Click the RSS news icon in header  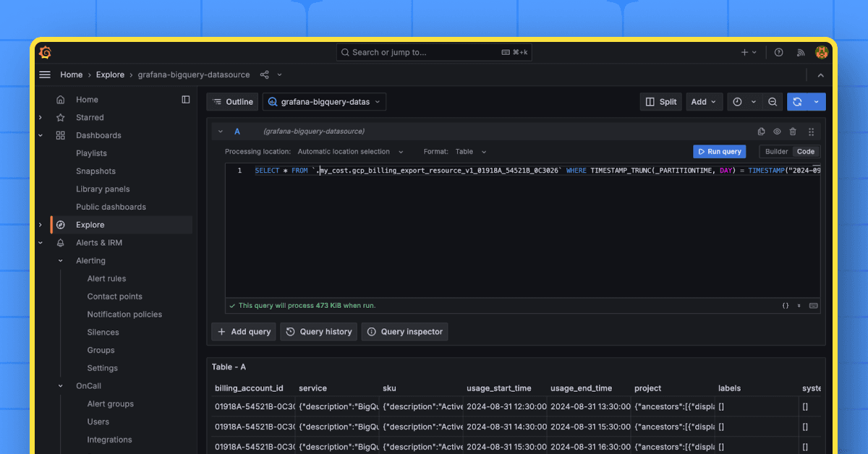tap(800, 52)
